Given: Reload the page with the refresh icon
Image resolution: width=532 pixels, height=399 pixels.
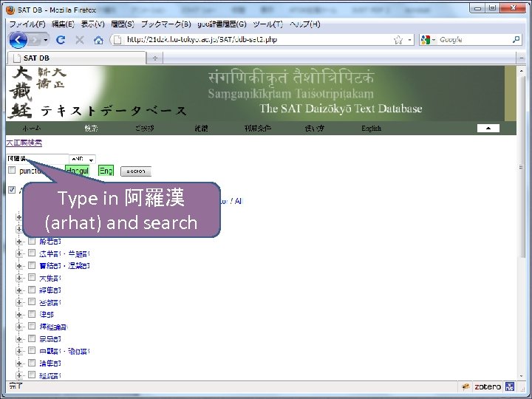Looking at the screenshot, I should point(61,40).
